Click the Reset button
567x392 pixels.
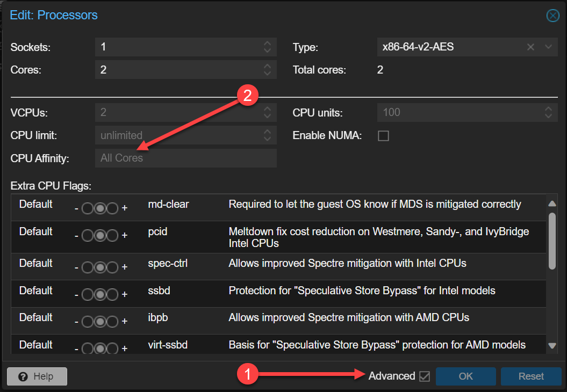pyautogui.click(x=530, y=376)
